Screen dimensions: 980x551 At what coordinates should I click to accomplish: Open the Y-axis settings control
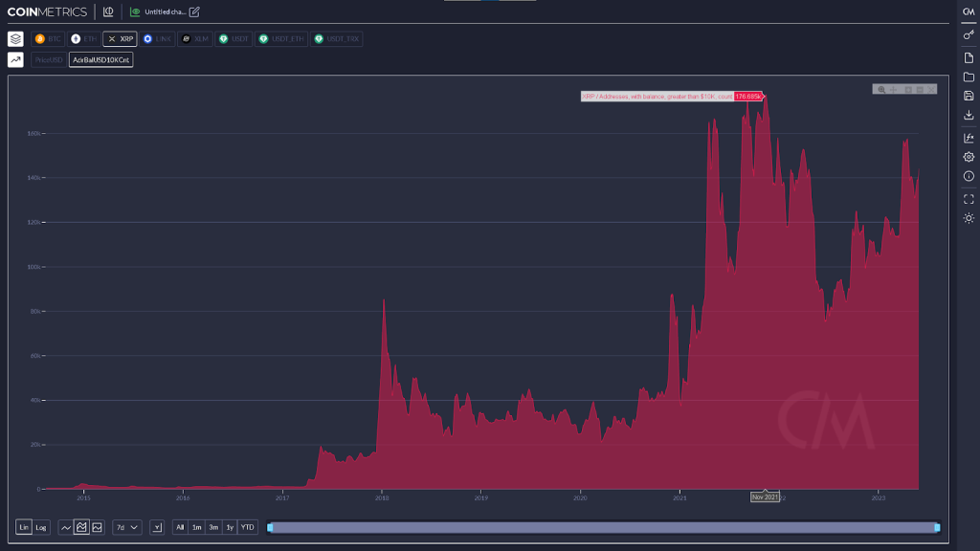(157, 527)
